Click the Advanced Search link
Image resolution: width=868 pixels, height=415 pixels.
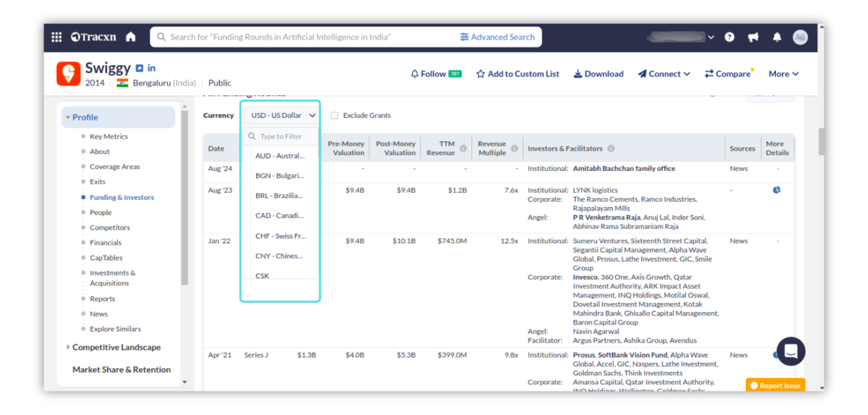click(x=497, y=37)
